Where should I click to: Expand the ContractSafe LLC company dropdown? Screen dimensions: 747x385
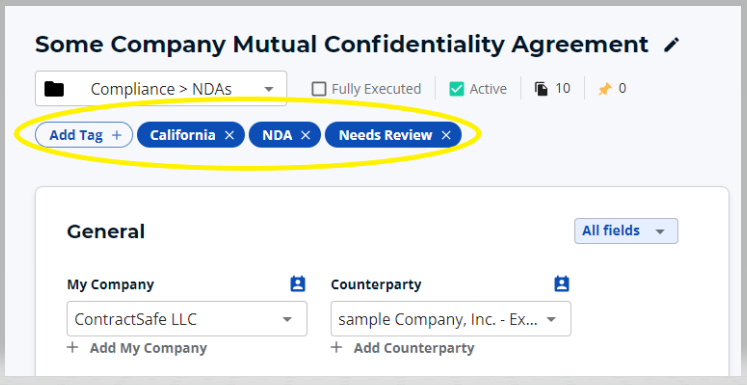click(187, 319)
